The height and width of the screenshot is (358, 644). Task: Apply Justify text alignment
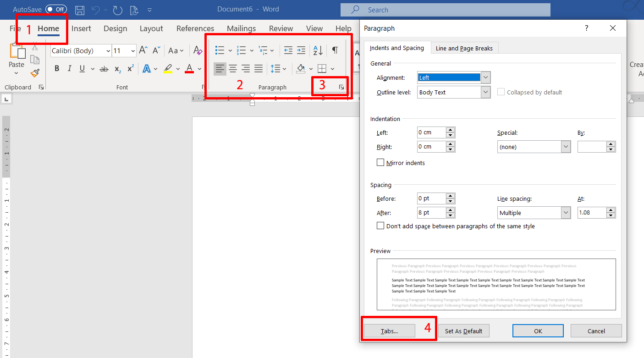259,69
